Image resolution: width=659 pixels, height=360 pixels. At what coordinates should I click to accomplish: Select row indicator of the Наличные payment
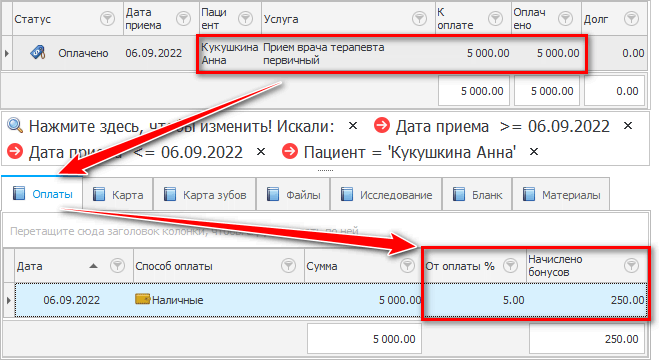(8, 300)
